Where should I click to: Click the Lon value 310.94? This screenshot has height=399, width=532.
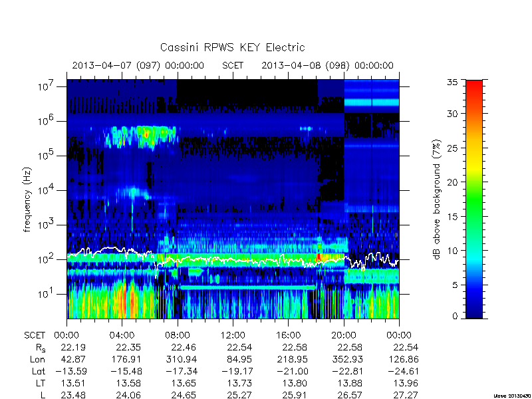click(182, 359)
